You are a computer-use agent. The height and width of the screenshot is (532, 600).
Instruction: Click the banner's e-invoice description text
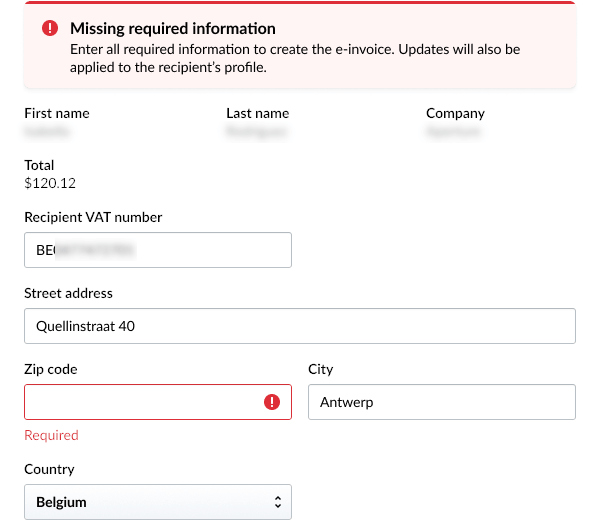click(x=294, y=58)
